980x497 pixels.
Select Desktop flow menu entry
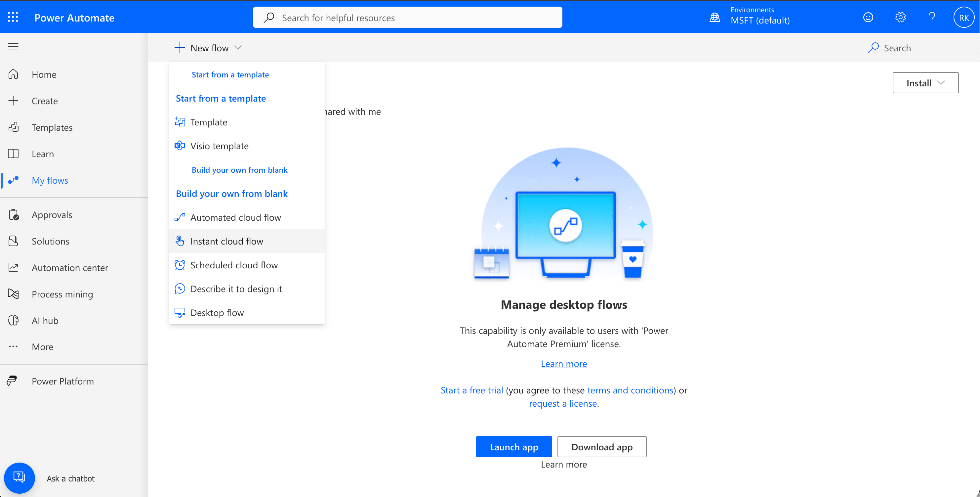pyautogui.click(x=247, y=312)
